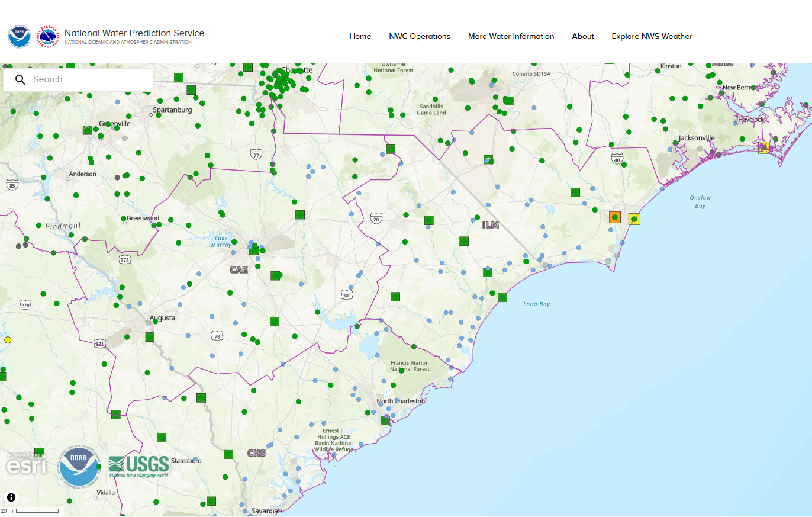Viewport: 812px width, 517px height.
Task: Click the US 278 highway shield
Action: coord(25,305)
